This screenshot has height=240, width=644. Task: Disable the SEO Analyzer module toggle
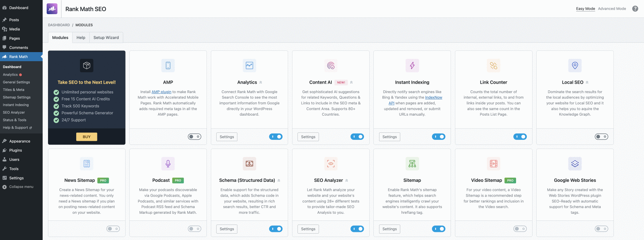pyautogui.click(x=357, y=229)
